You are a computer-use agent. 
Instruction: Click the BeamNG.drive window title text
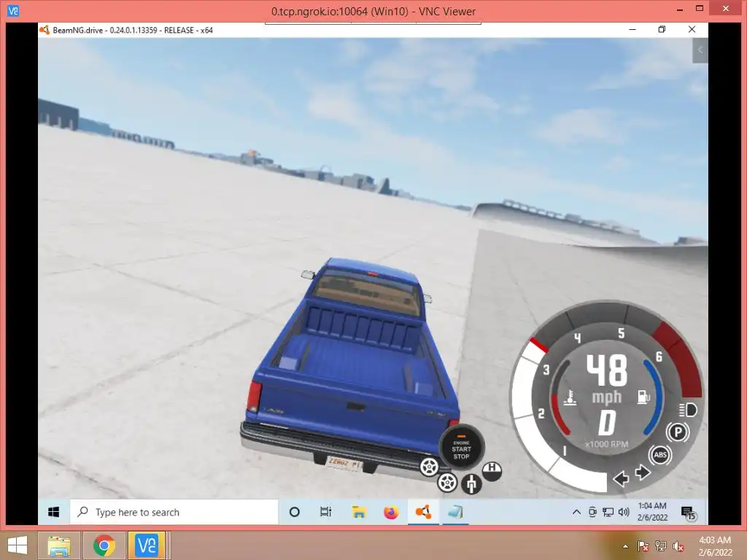(x=133, y=30)
